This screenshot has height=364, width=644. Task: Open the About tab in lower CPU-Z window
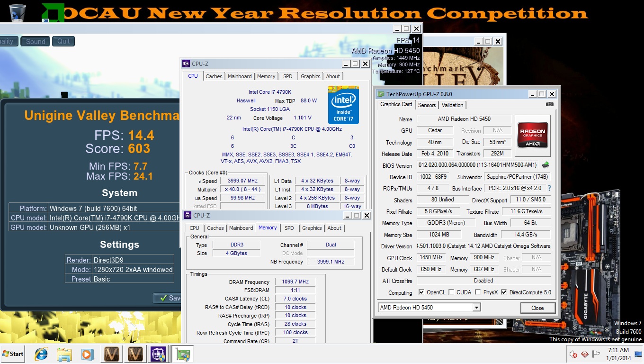[x=334, y=228]
